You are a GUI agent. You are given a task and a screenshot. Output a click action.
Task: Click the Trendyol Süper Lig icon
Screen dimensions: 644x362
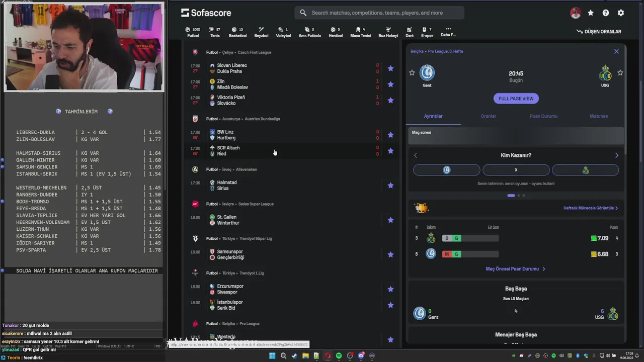[x=195, y=238]
